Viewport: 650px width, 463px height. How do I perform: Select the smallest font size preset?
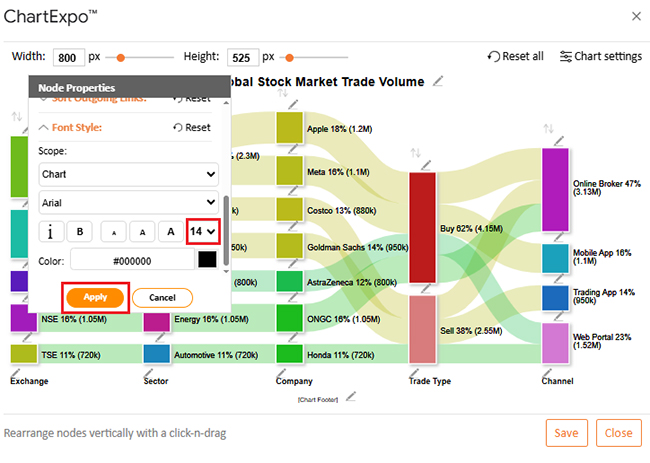coord(114,232)
